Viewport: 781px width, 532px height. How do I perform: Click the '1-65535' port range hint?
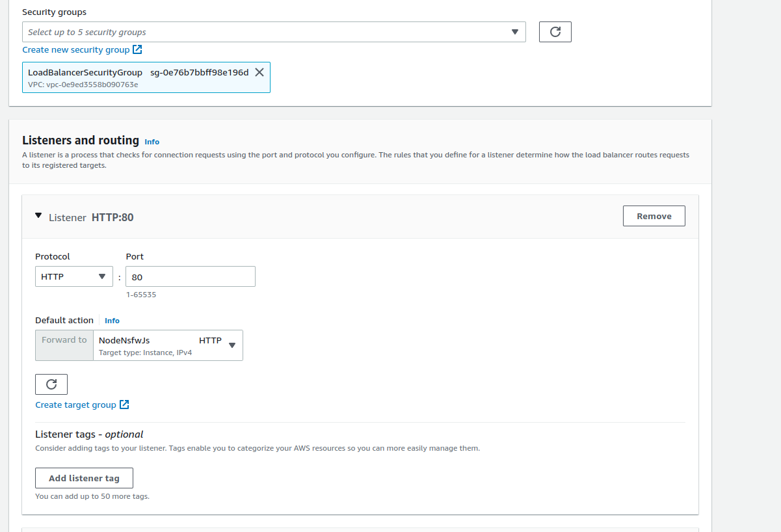point(141,295)
